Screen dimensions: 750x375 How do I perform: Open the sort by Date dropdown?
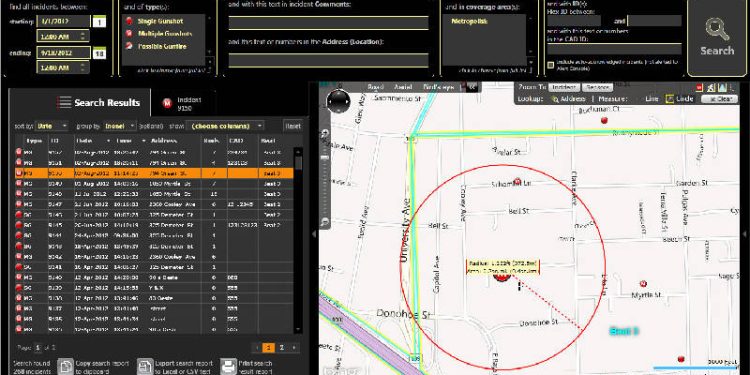pyautogui.click(x=52, y=126)
